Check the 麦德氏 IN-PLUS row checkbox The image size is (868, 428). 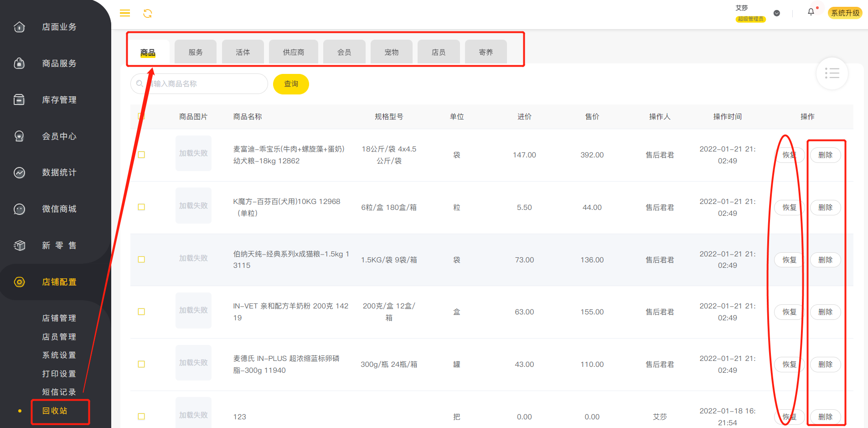(x=141, y=364)
